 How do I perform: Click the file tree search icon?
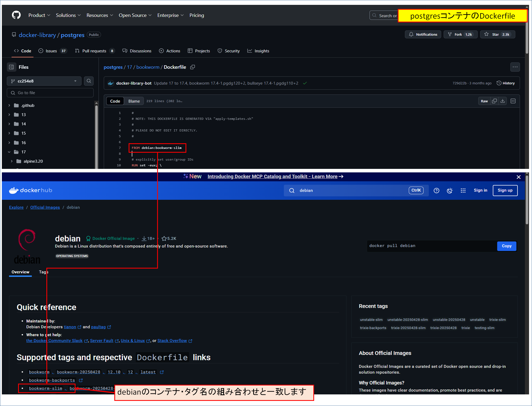tap(89, 81)
